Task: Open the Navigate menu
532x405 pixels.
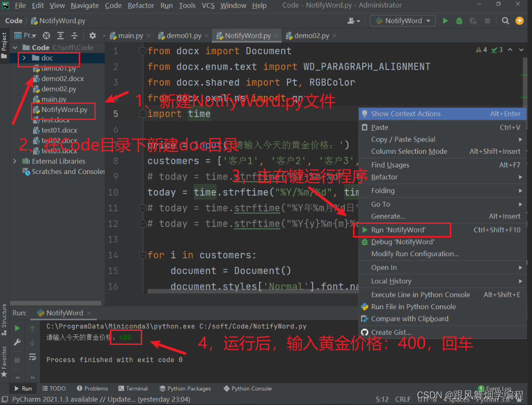Action: (85, 6)
